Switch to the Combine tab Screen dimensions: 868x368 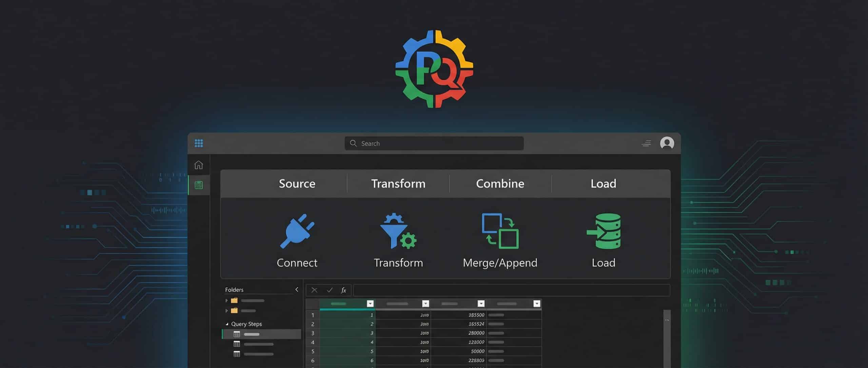click(x=500, y=184)
